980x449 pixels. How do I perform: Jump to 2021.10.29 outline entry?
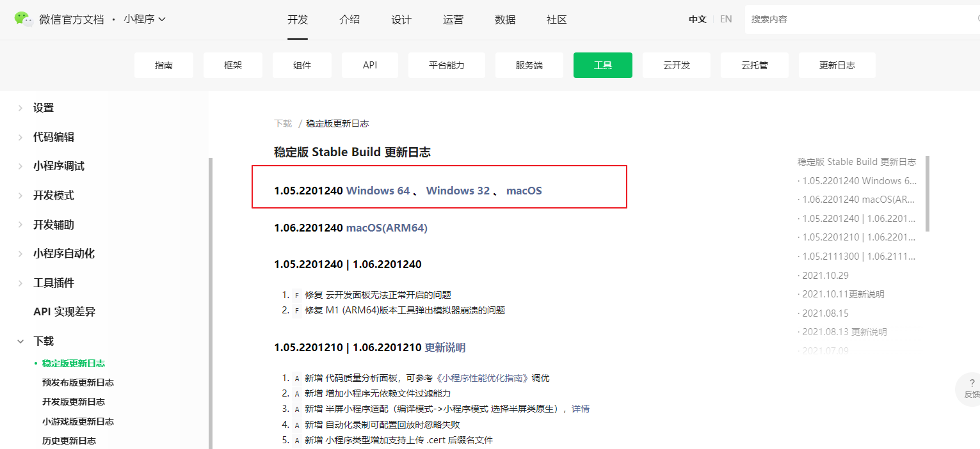pyautogui.click(x=825, y=276)
